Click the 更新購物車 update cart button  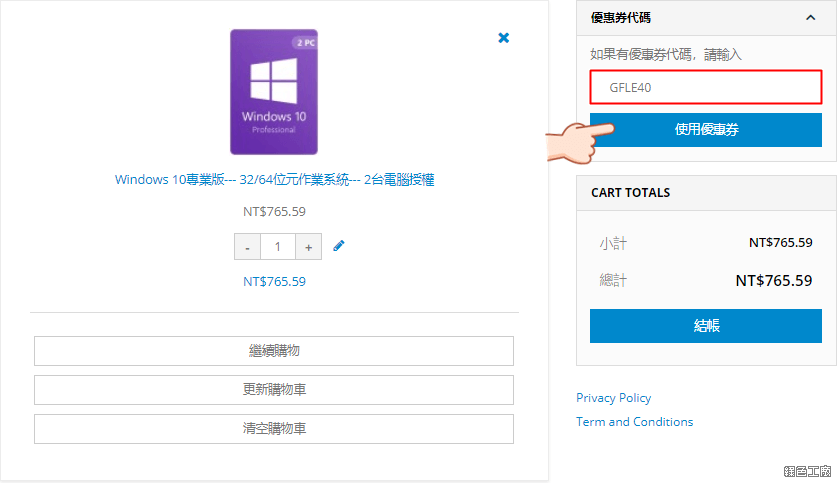click(x=274, y=390)
